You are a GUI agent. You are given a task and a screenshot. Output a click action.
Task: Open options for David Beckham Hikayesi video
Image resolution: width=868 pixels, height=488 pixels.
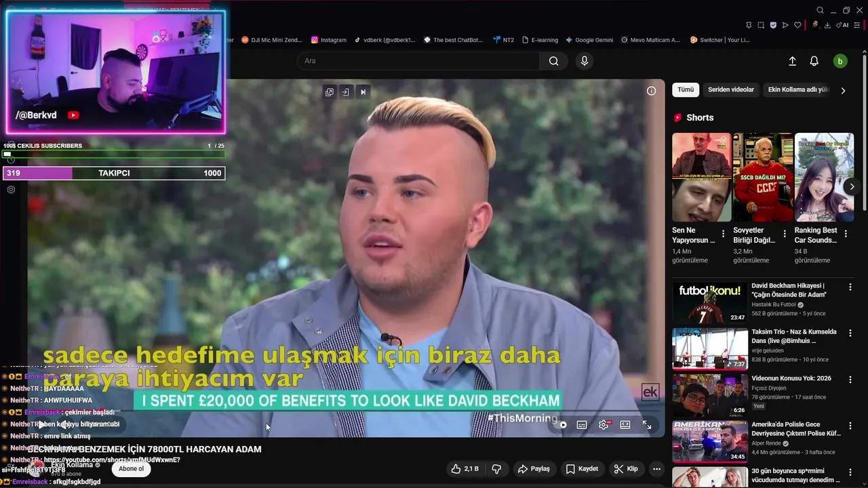850,287
